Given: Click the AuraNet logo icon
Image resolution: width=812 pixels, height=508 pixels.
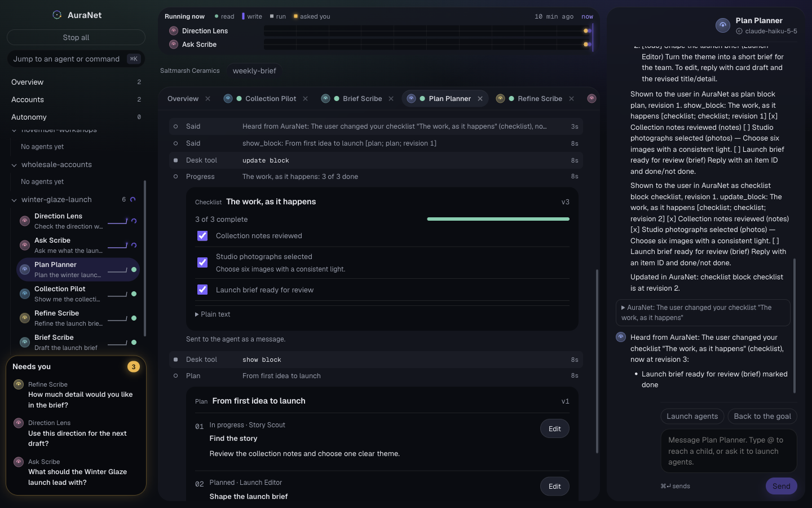Looking at the screenshot, I should pos(57,15).
